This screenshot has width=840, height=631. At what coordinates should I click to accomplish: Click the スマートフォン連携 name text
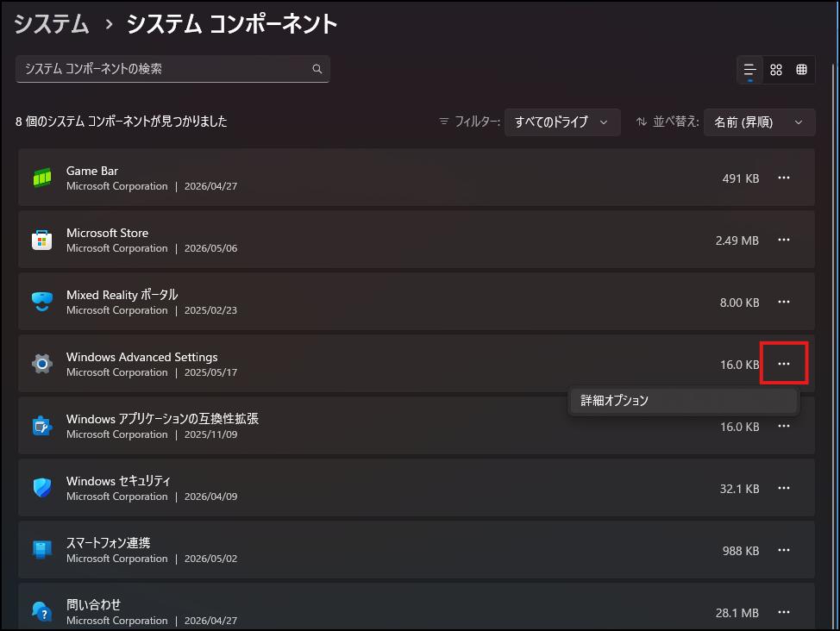click(x=108, y=543)
